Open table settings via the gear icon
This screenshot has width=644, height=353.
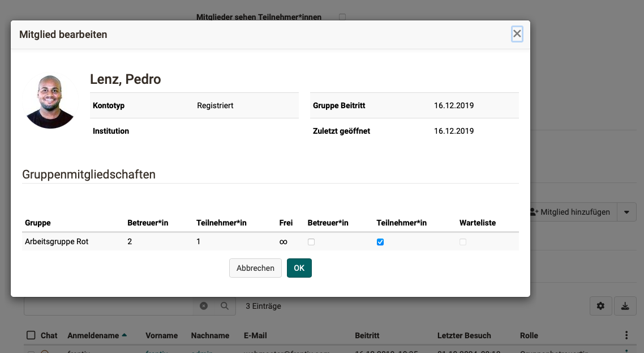click(x=600, y=306)
